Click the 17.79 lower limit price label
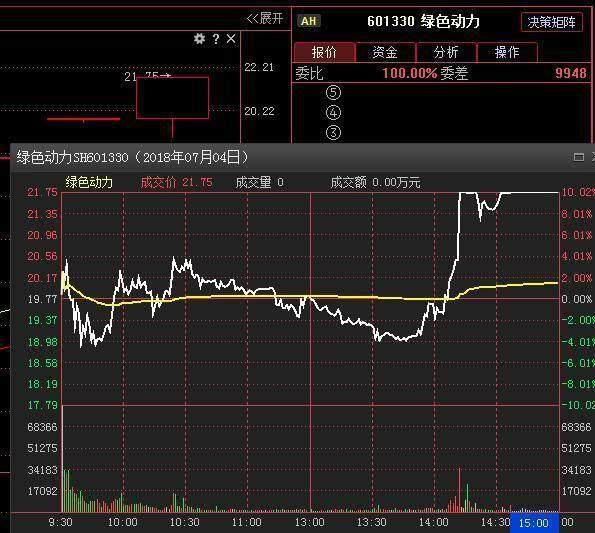The width and height of the screenshot is (595, 533). [42, 405]
